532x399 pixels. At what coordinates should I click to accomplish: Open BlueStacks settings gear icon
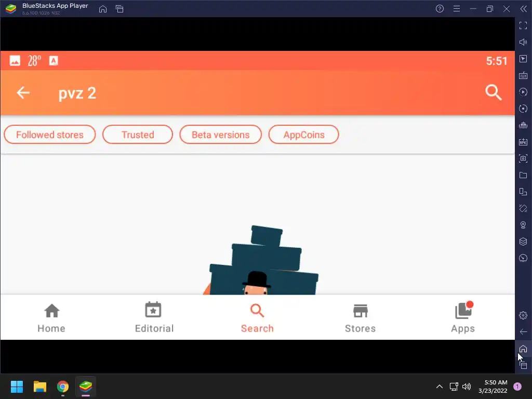[x=523, y=315]
